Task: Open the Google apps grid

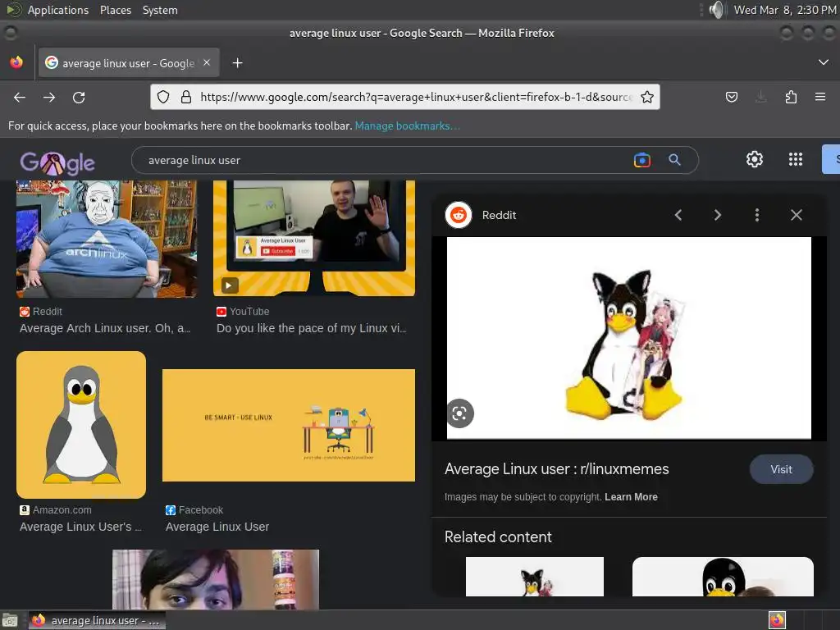Action: [796, 159]
